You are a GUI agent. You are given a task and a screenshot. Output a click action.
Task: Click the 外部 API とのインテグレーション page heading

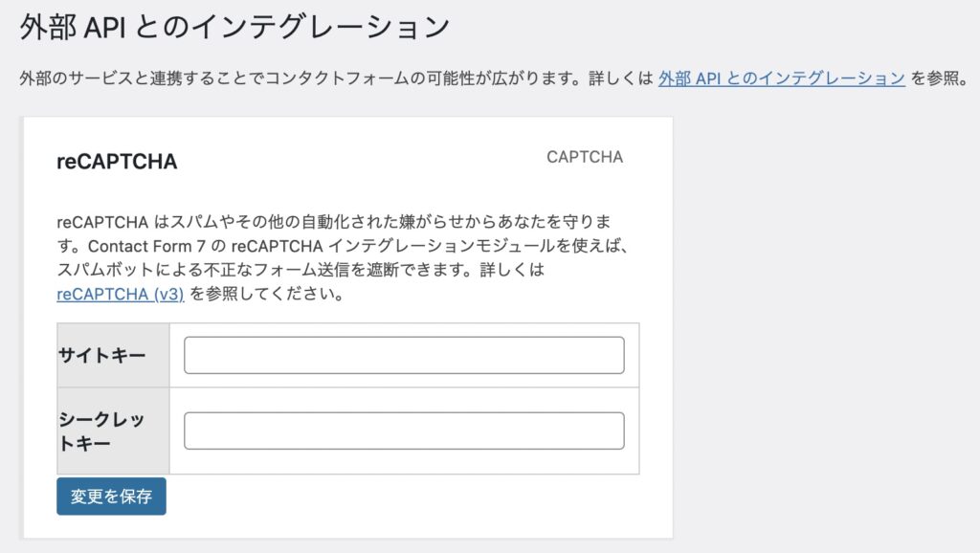234,27
